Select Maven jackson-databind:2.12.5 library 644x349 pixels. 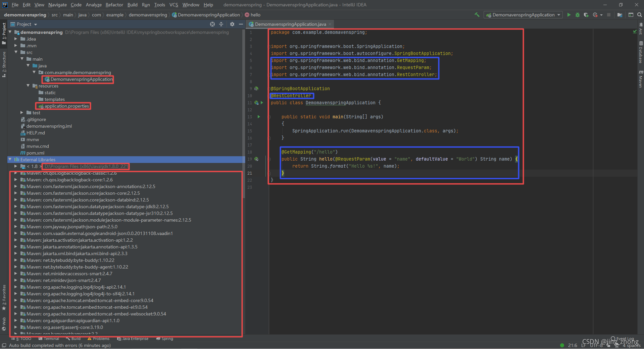pyautogui.click(x=88, y=200)
